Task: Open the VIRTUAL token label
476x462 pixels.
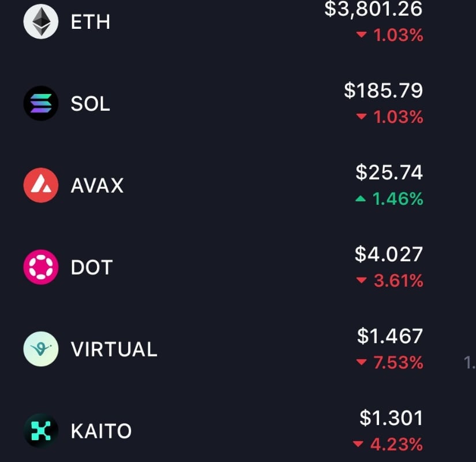Action: (x=114, y=349)
